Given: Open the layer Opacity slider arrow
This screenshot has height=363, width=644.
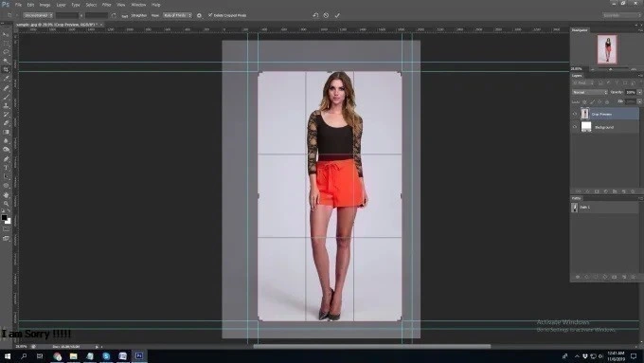Looking at the screenshot, I should (639, 92).
